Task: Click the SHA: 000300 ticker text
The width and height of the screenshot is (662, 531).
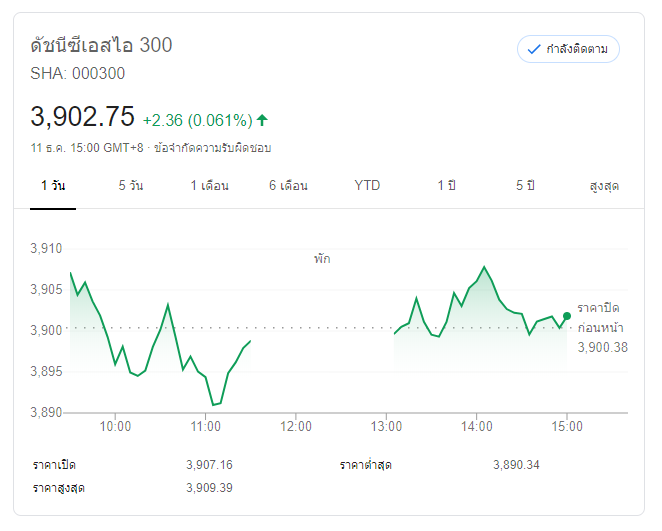Action: [78, 73]
